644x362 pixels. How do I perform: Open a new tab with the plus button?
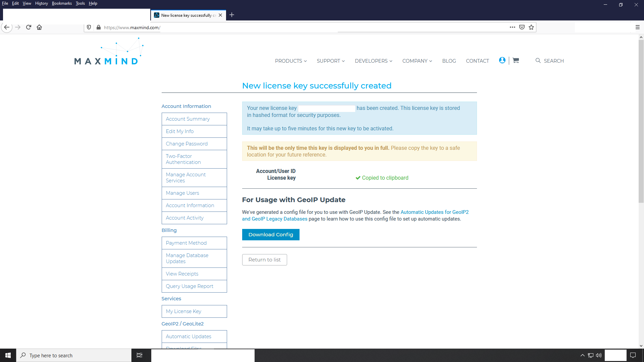point(232,15)
